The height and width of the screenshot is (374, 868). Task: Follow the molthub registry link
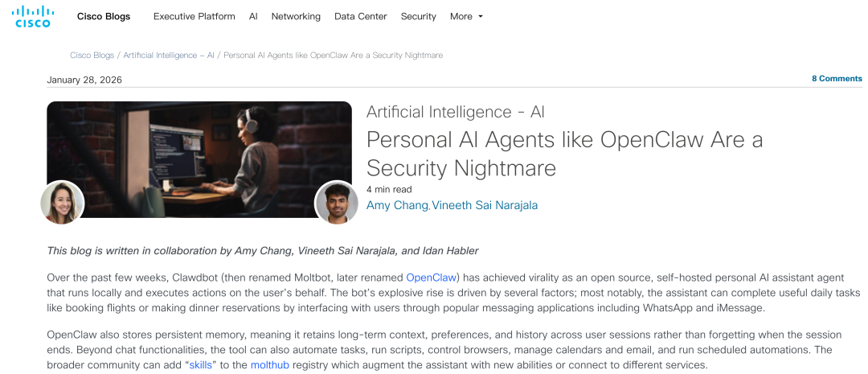point(270,365)
